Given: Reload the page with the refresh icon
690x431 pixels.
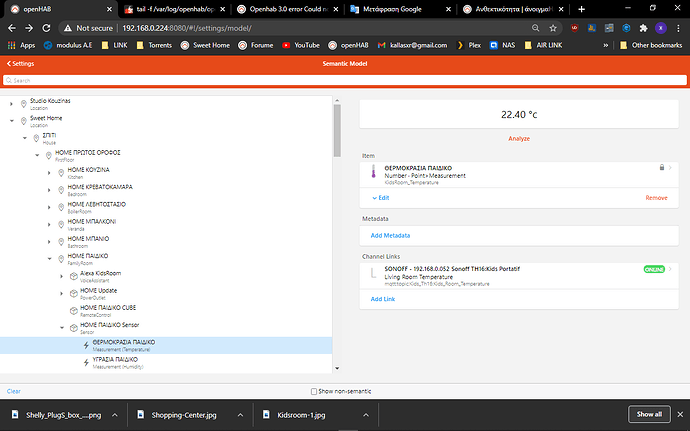Looking at the screenshot, I should pyautogui.click(x=46, y=28).
